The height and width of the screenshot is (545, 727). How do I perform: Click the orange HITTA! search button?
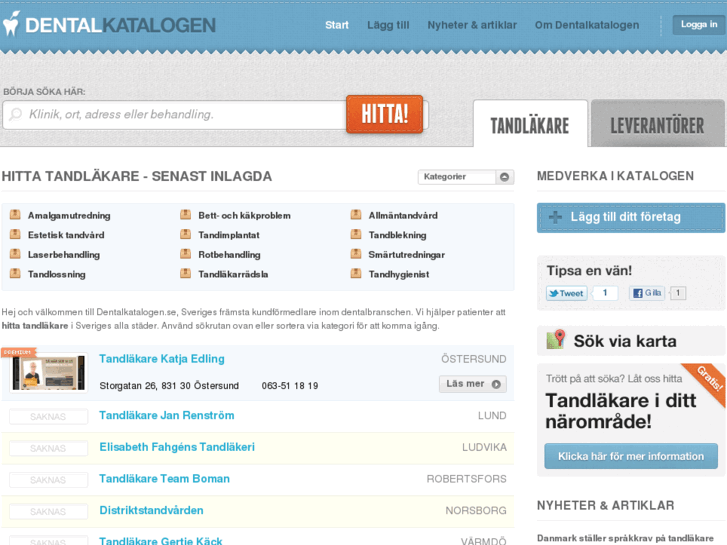pos(384,114)
